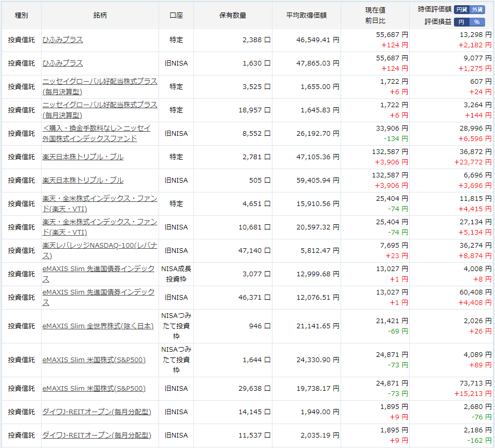The height and width of the screenshot is (448, 495).
Task: Open eMAXIS Slim 米国株式(S&P500) in 旧NISA row
Action: pos(94,389)
